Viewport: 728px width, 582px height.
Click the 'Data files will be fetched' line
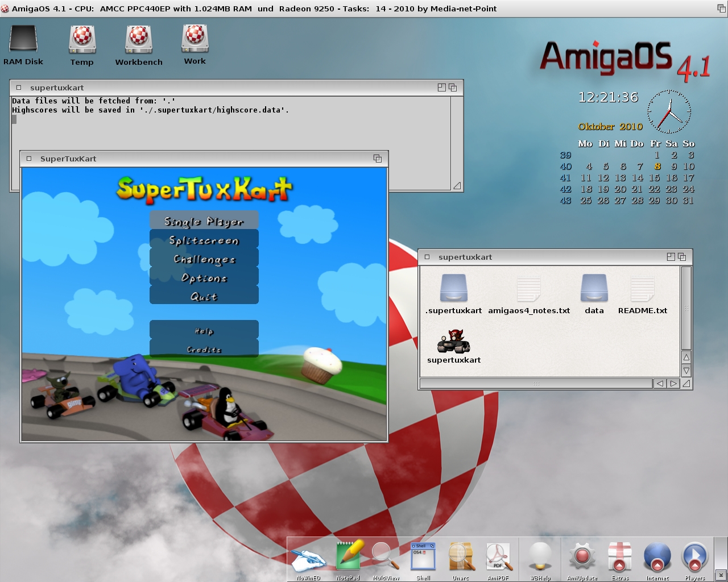point(94,101)
